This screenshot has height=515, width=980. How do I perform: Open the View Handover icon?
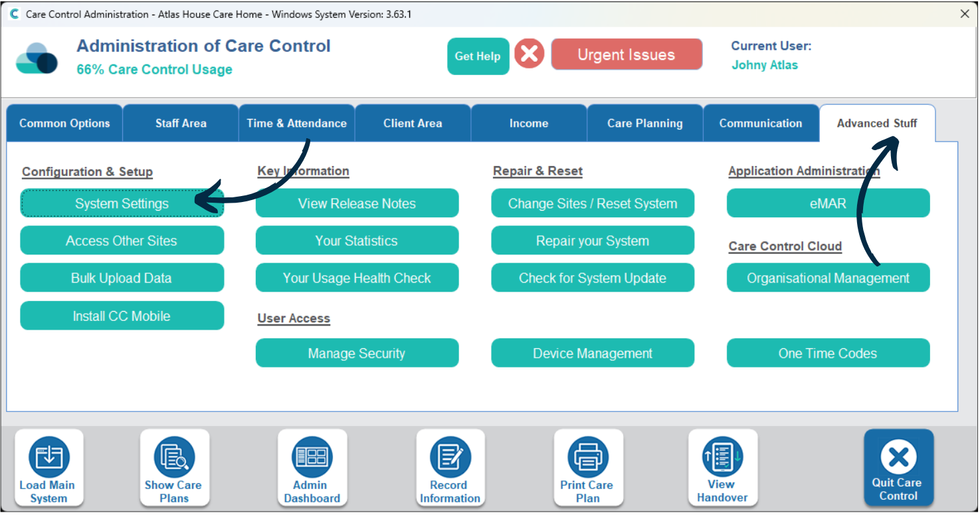(722, 458)
